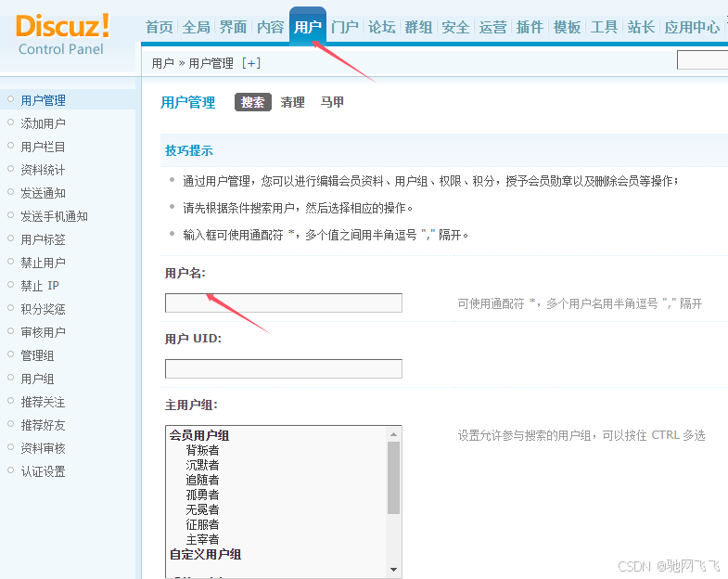Open 认证设置 in the sidebar

point(44,471)
